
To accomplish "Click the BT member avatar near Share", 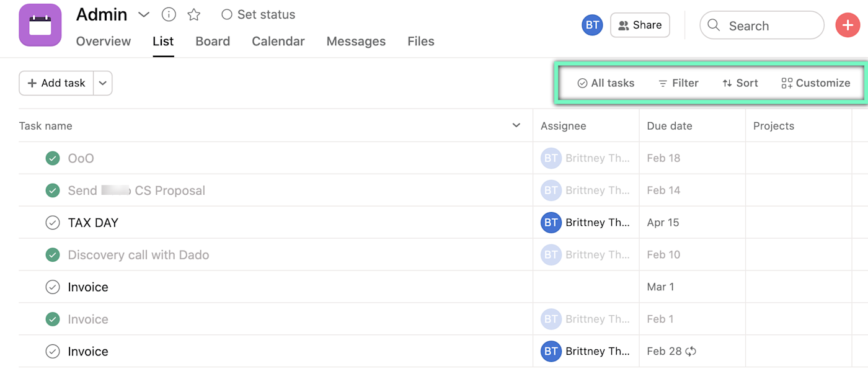I will [592, 25].
